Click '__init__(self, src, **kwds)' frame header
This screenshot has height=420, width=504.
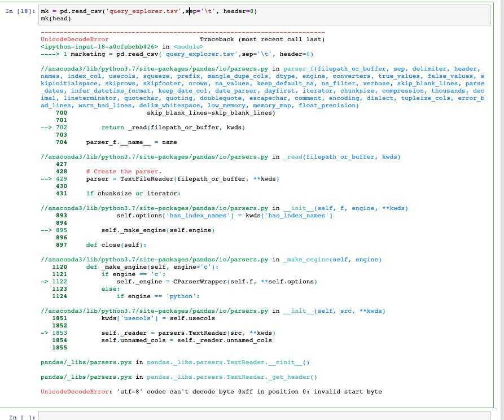334,311
